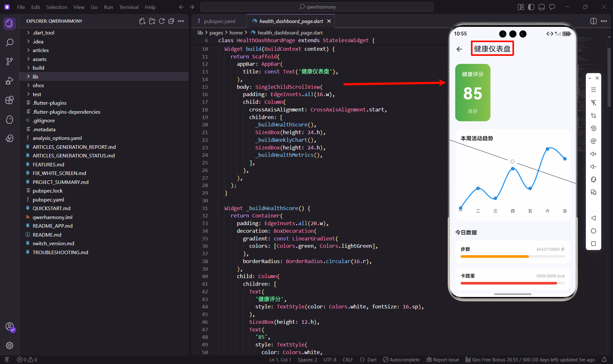Open the Source Control view

10,61
